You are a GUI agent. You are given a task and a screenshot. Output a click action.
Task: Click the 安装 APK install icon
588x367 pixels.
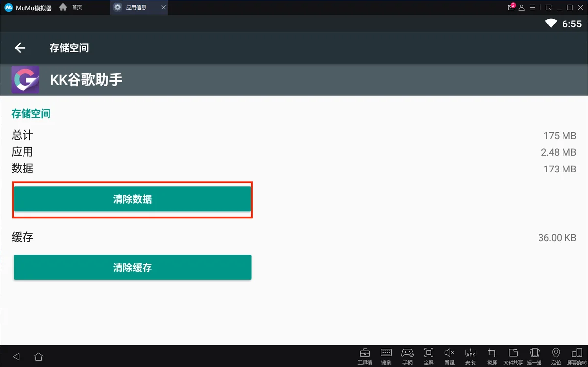point(470,356)
